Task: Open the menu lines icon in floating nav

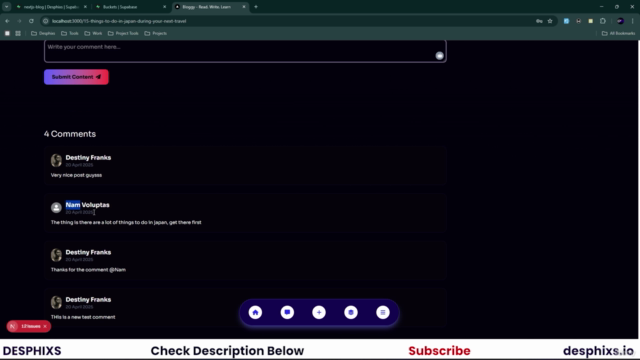Action: click(x=382, y=312)
